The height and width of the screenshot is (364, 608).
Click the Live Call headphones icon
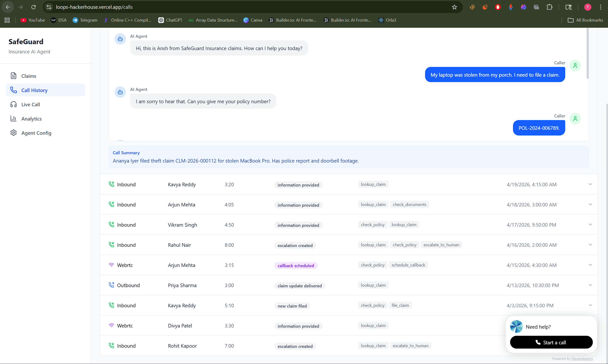point(14,104)
